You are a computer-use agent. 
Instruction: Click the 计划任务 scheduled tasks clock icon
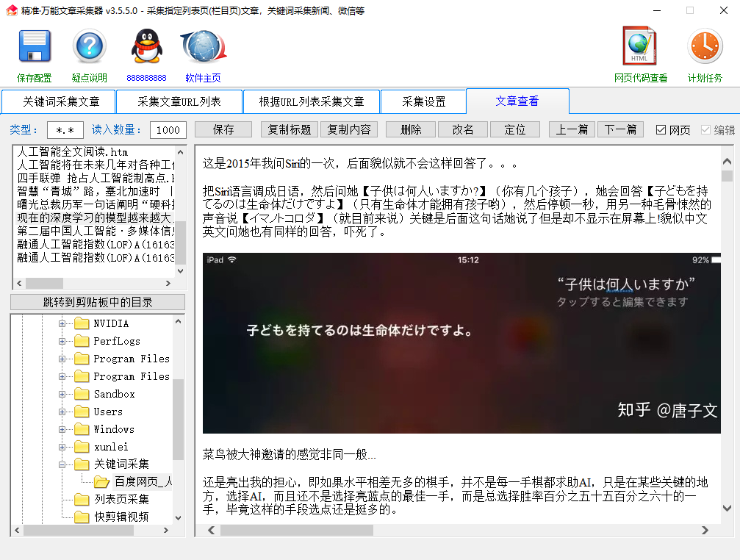coord(704,46)
